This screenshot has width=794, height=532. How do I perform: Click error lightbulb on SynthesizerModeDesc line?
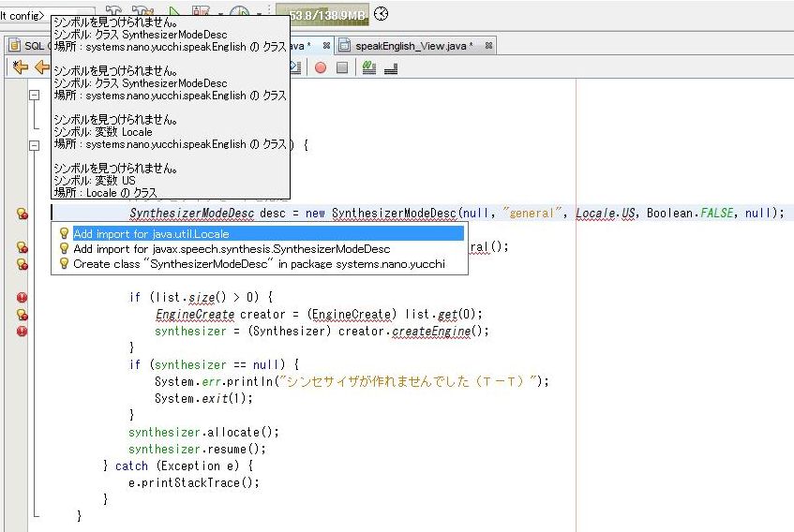[x=22, y=214]
